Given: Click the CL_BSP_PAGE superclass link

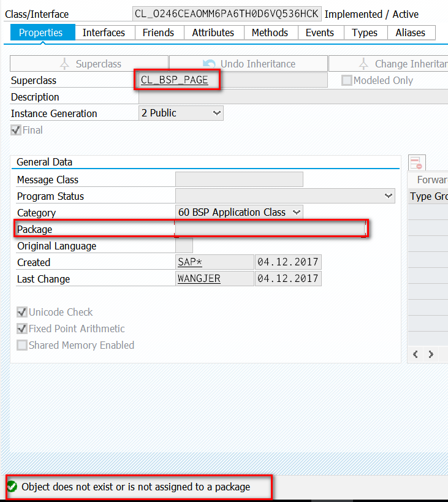Looking at the screenshot, I should 175,80.
